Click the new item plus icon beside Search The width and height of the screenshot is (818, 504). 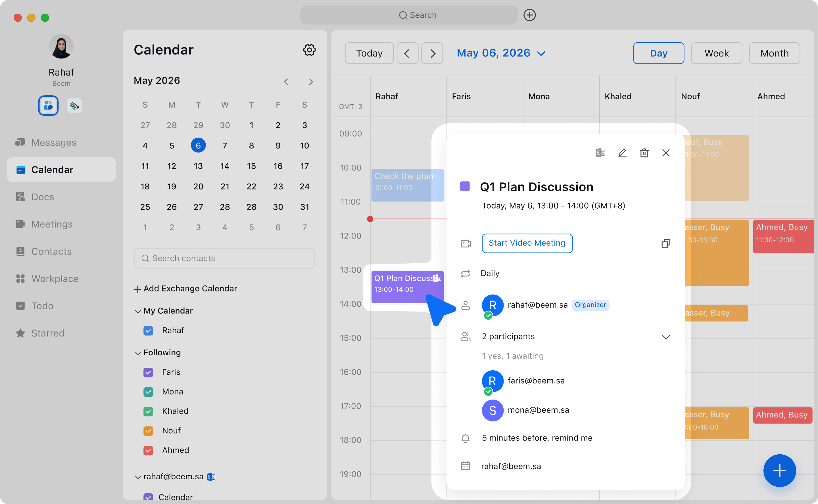tap(529, 15)
